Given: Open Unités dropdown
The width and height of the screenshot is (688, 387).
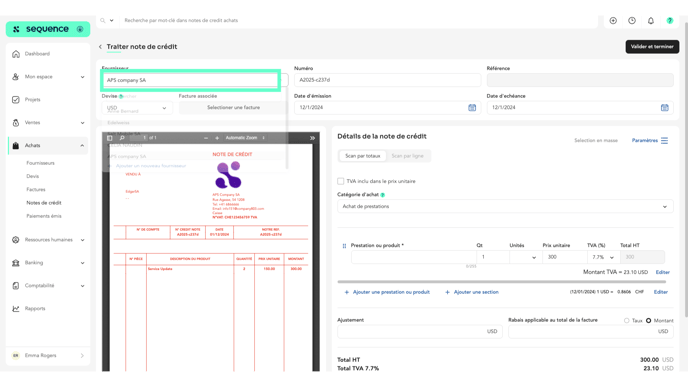Looking at the screenshot, I should (x=525, y=257).
